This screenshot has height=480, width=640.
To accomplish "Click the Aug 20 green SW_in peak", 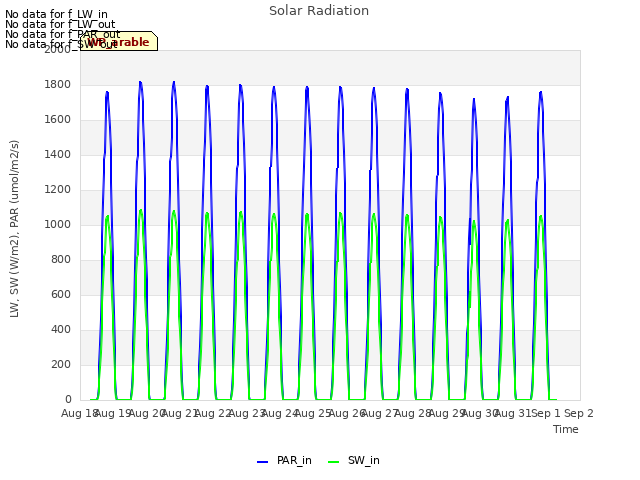I will pyautogui.click(x=141, y=211).
